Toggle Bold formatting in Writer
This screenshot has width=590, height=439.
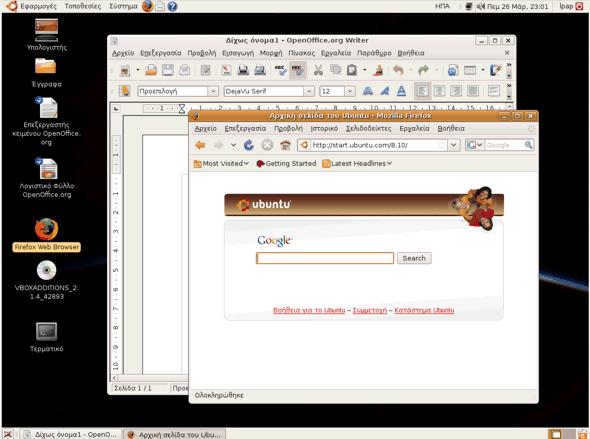click(x=368, y=91)
